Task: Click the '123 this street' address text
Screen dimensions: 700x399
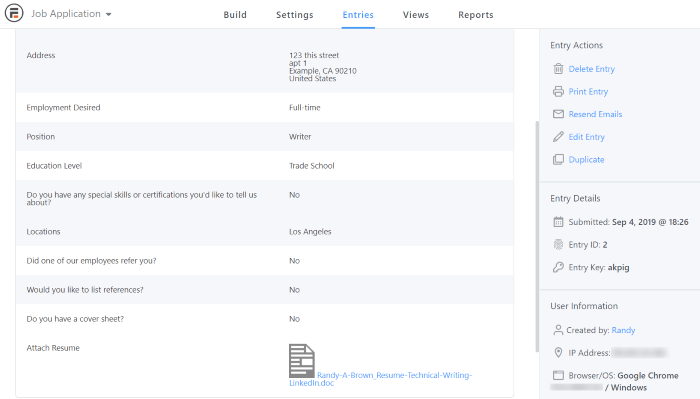Action: pyautogui.click(x=314, y=55)
